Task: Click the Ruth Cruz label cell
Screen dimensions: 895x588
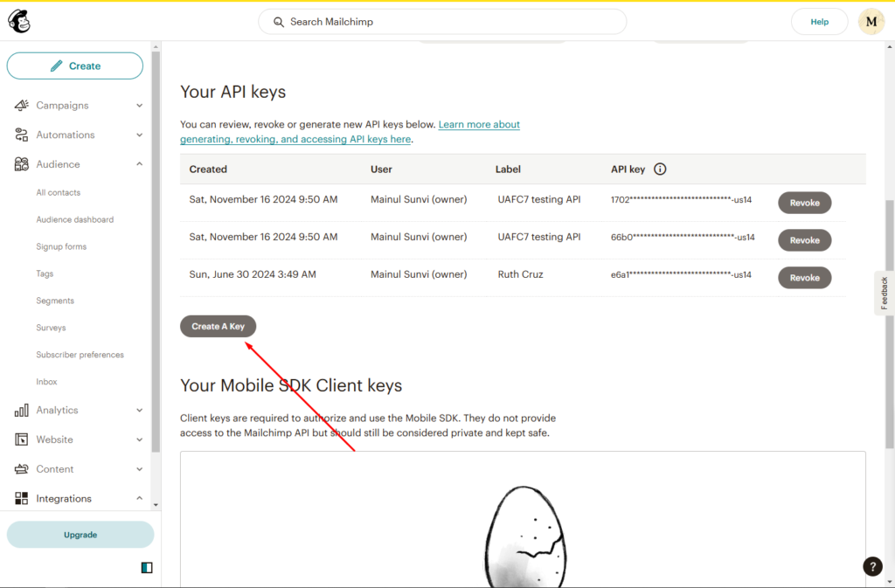Action: [520, 274]
